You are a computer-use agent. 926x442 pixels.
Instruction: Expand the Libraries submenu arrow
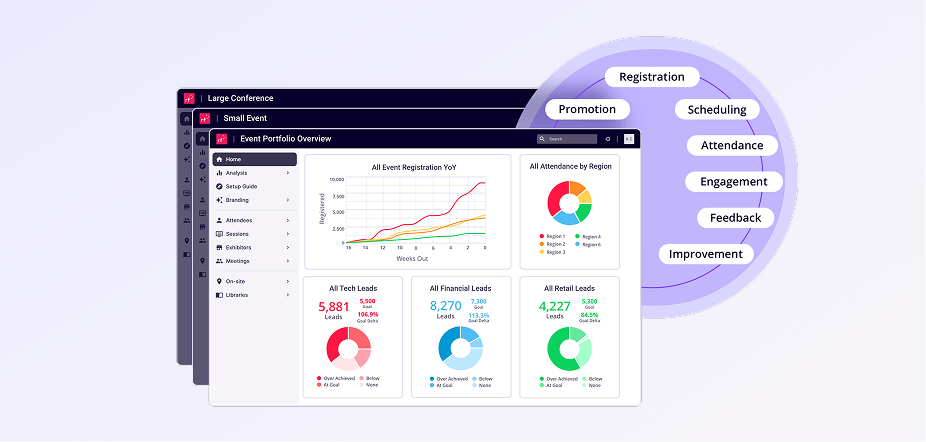(288, 295)
